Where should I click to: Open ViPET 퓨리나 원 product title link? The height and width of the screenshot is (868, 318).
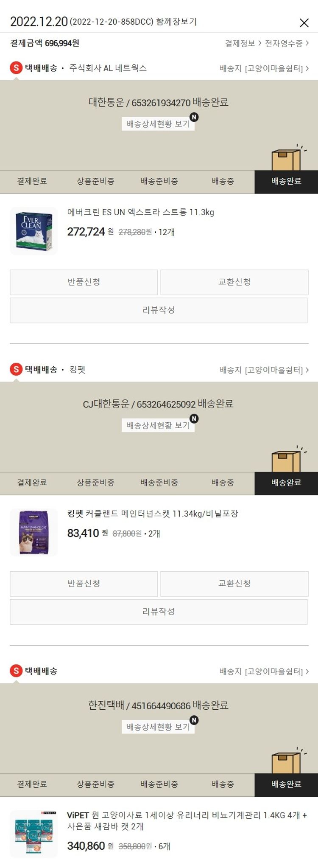pyautogui.click(x=187, y=820)
